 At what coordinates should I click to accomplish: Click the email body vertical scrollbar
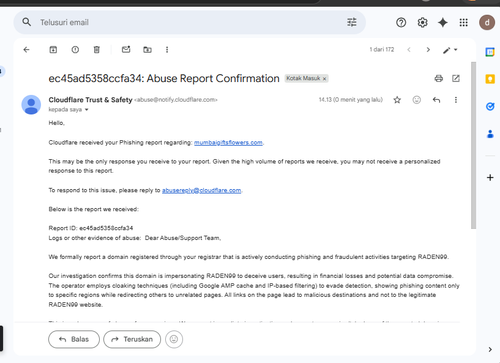[473, 145]
